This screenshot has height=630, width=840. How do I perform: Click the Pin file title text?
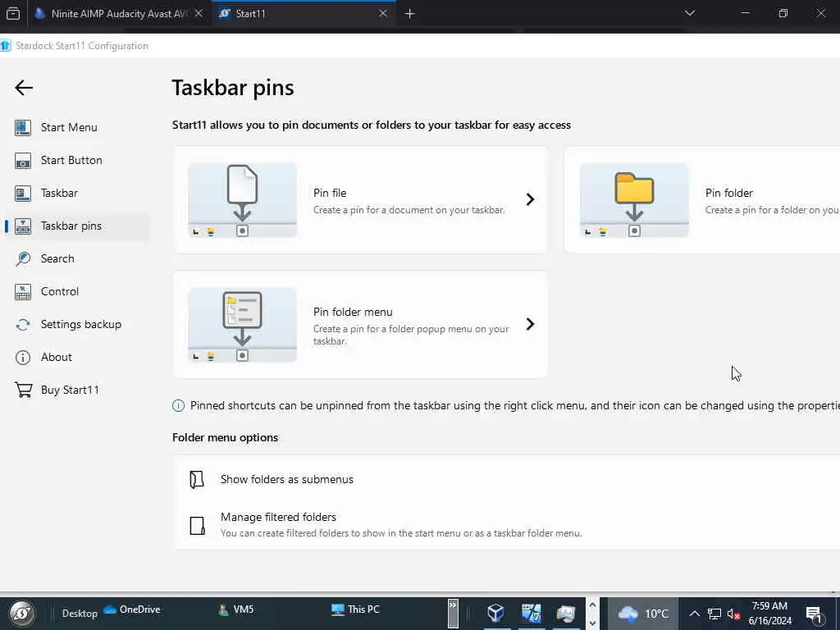pos(330,193)
